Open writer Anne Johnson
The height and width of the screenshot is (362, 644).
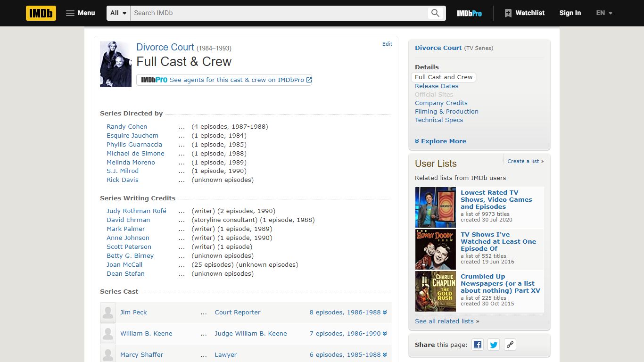tap(128, 238)
